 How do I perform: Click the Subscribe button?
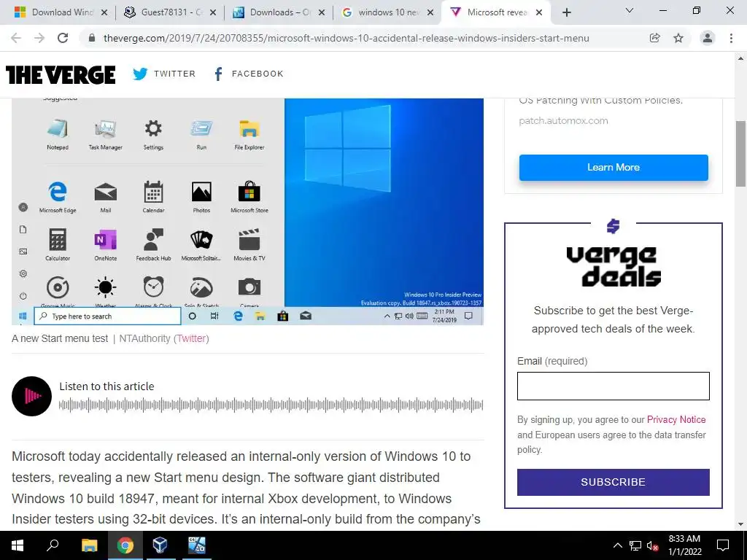pyautogui.click(x=613, y=482)
